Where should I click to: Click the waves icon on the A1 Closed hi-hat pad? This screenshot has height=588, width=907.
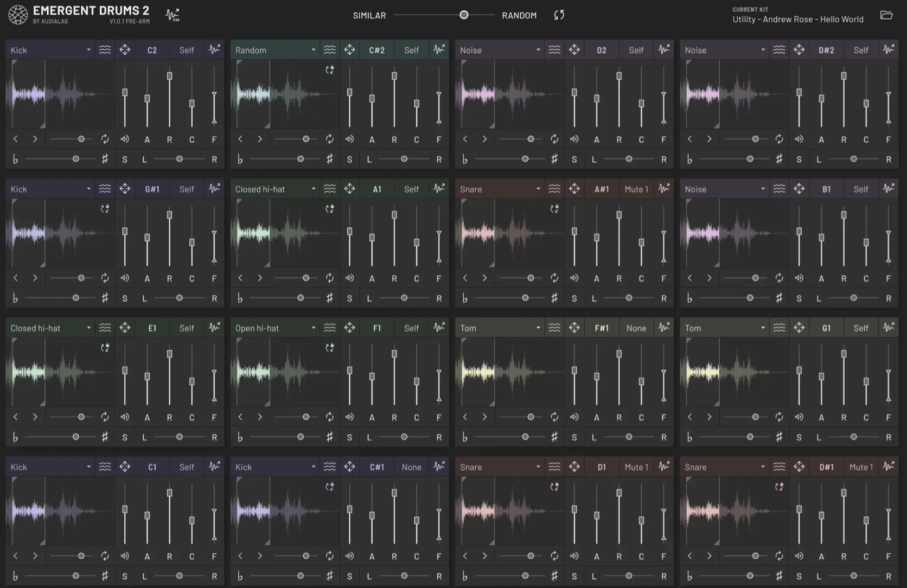(x=329, y=189)
